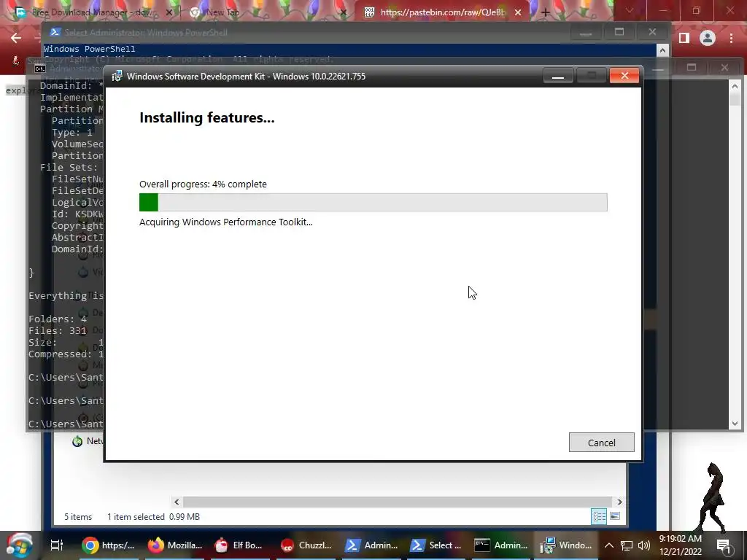Open network icon in system tray
The height and width of the screenshot is (560, 747).
627,545
